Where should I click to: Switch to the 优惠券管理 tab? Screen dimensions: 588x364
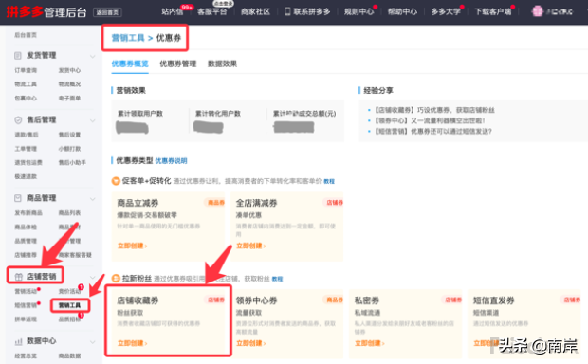click(x=178, y=64)
